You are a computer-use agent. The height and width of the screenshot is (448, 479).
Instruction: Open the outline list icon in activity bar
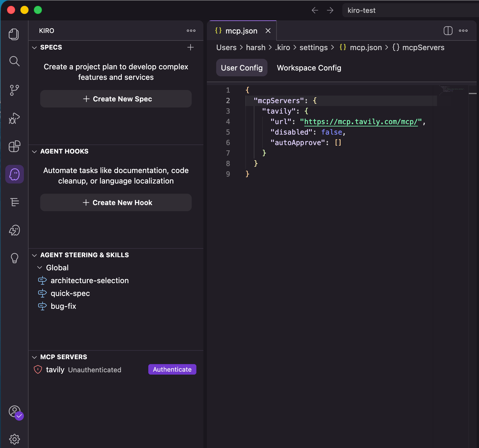pos(14,202)
